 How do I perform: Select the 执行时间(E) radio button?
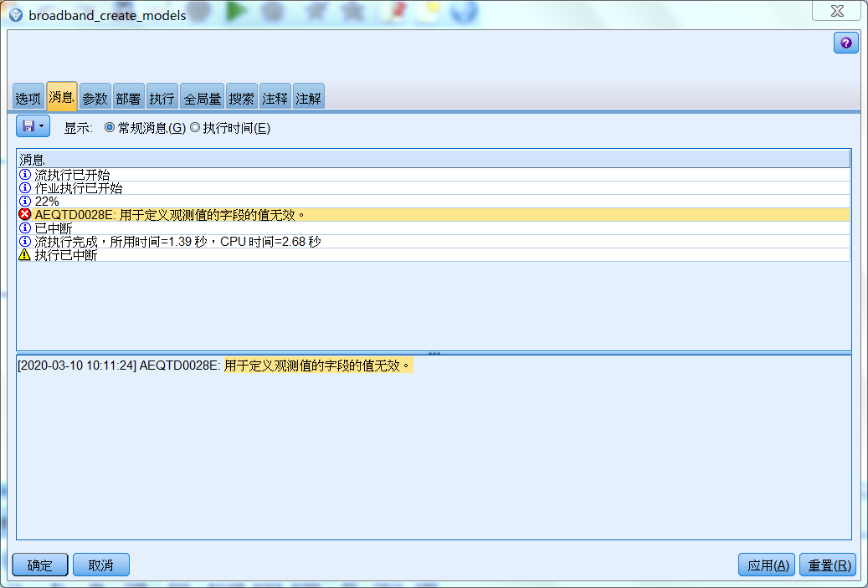195,128
